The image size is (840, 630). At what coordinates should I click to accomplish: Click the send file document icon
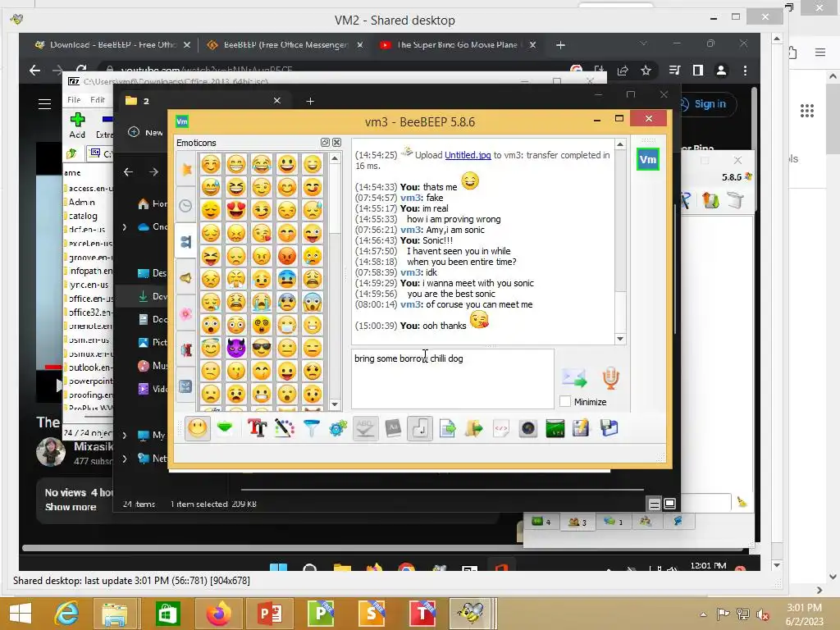coord(447,428)
